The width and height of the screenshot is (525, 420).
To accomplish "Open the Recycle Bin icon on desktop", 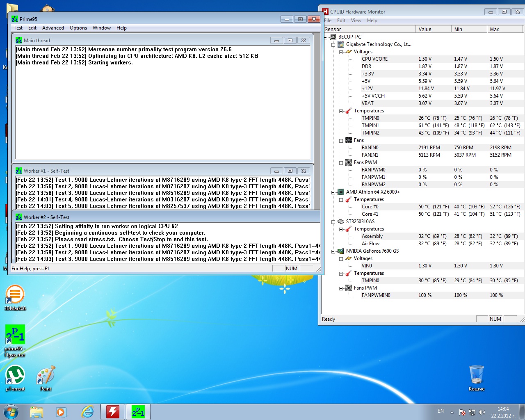I will tap(477, 378).
